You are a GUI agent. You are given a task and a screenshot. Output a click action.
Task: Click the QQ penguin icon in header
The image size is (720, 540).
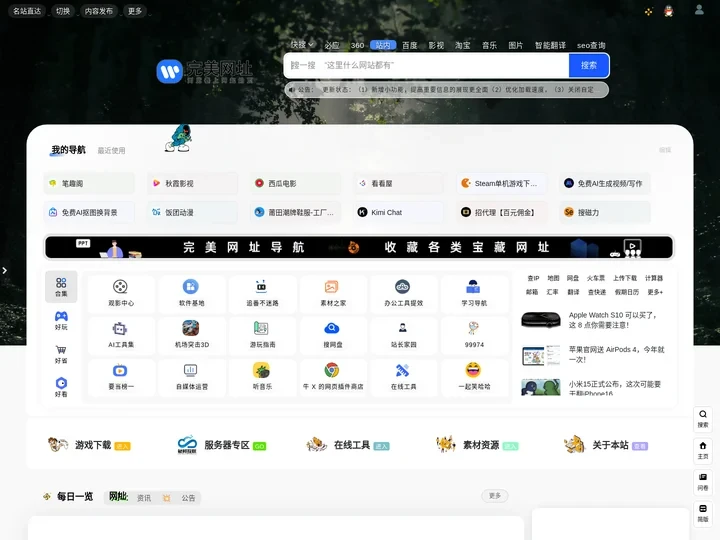coord(669,11)
